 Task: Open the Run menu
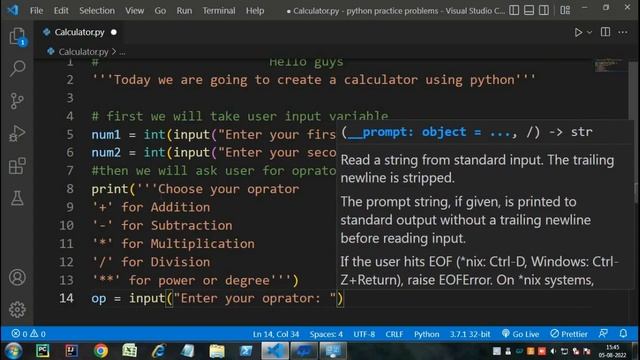(184, 10)
